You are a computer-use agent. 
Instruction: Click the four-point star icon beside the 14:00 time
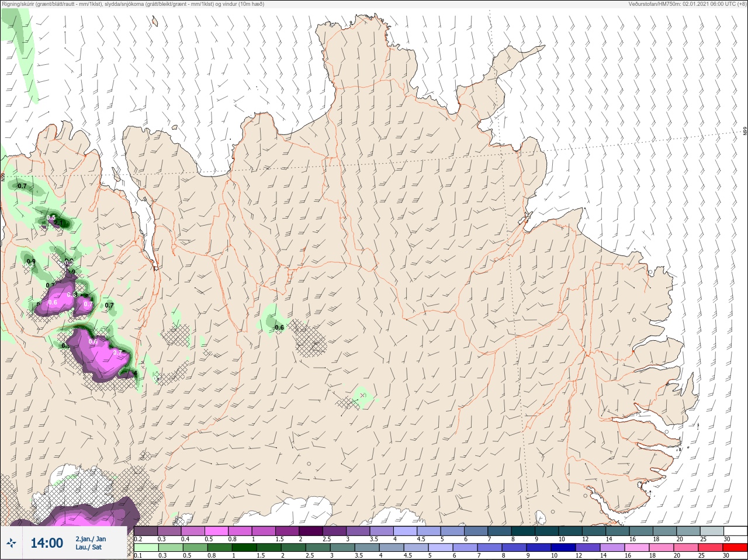coord(11,543)
